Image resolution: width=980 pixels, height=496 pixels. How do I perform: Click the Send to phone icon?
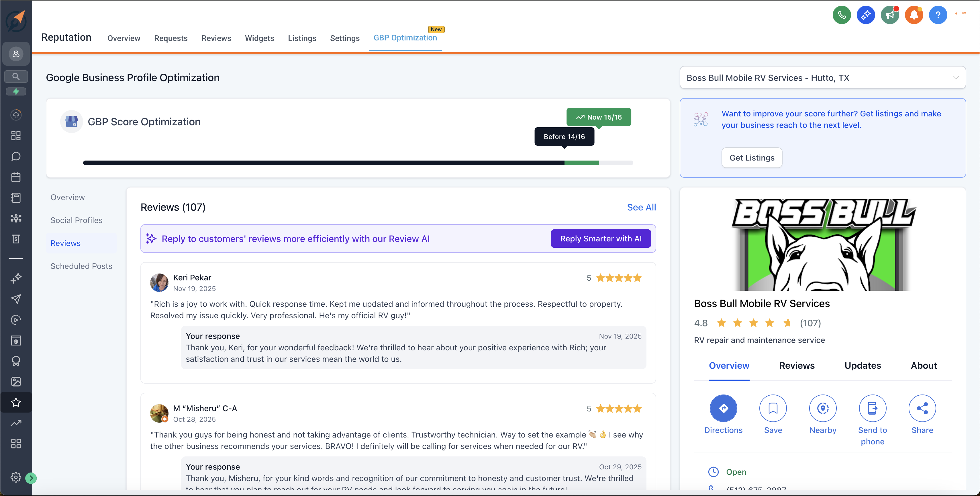[872, 408]
